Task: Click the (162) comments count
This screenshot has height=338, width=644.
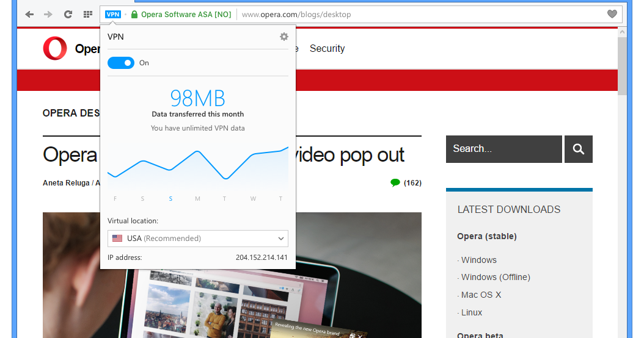Action: point(413,183)
